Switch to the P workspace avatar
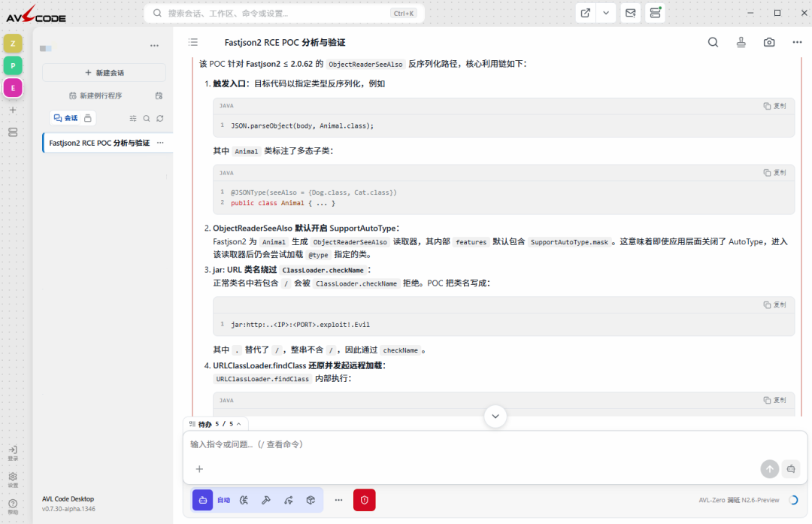The width and height of the screenshot is (812, 524). pyautogui.click(x=13, y=65)
